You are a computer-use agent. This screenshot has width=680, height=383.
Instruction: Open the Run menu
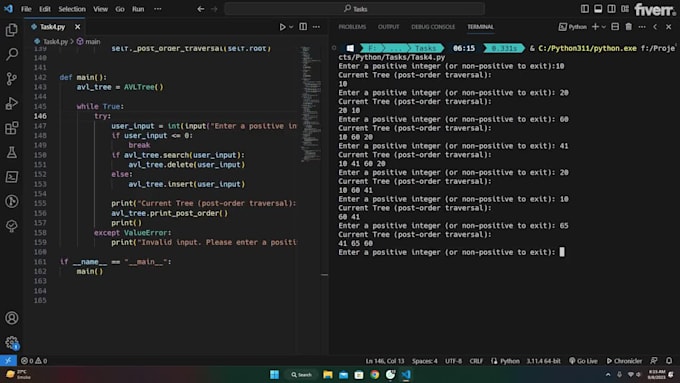138,9
